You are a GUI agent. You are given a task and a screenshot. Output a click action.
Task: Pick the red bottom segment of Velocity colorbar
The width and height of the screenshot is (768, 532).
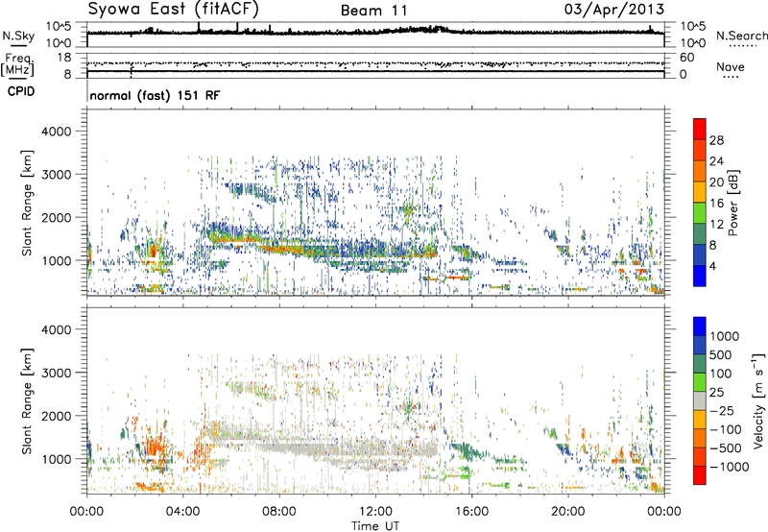point(700,475)
